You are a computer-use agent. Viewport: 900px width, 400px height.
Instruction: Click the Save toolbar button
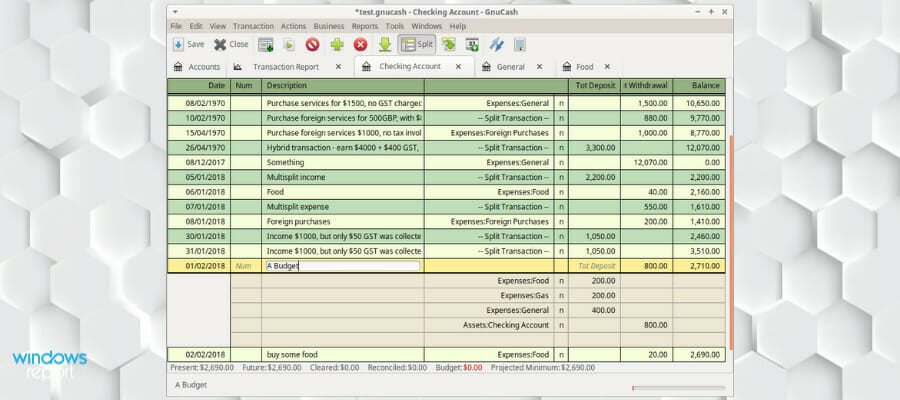[x=189, y=44]
